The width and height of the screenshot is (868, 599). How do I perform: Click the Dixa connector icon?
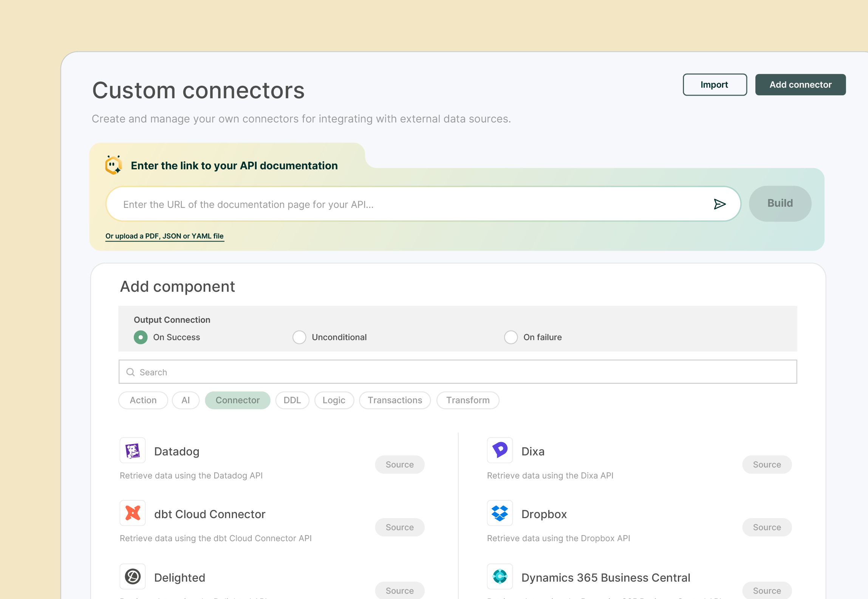500,450
